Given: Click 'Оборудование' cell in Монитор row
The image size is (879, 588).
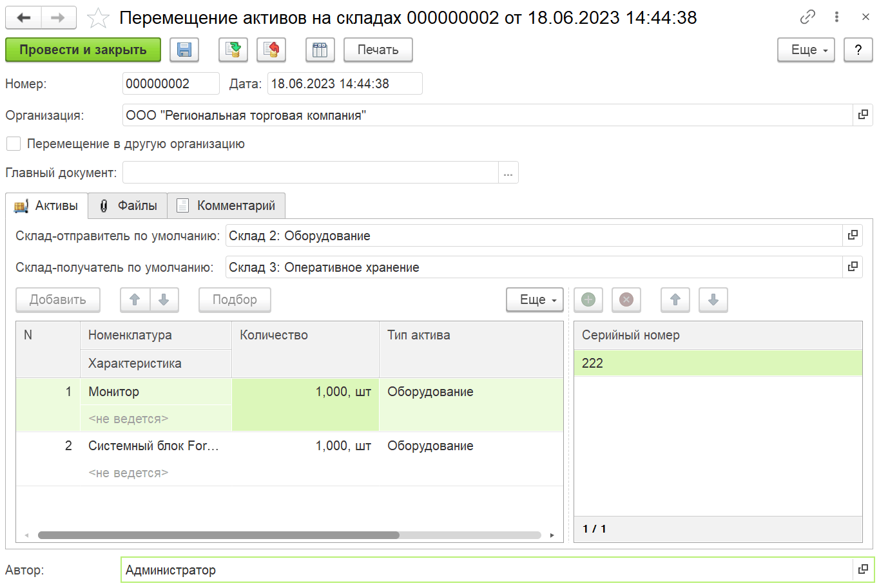Looking at the screenshot, I should click(471, 404).
